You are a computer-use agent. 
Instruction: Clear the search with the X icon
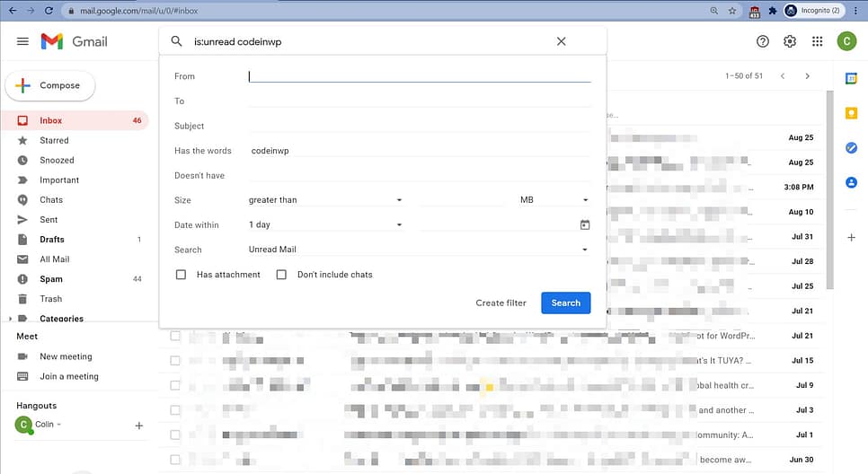click(x=562, y=41)
